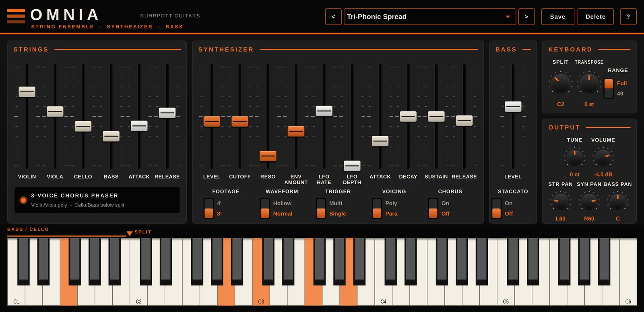The image size is (644, 312).
Task: Click the SYN PAN knob
Action: tap(589, 201)
